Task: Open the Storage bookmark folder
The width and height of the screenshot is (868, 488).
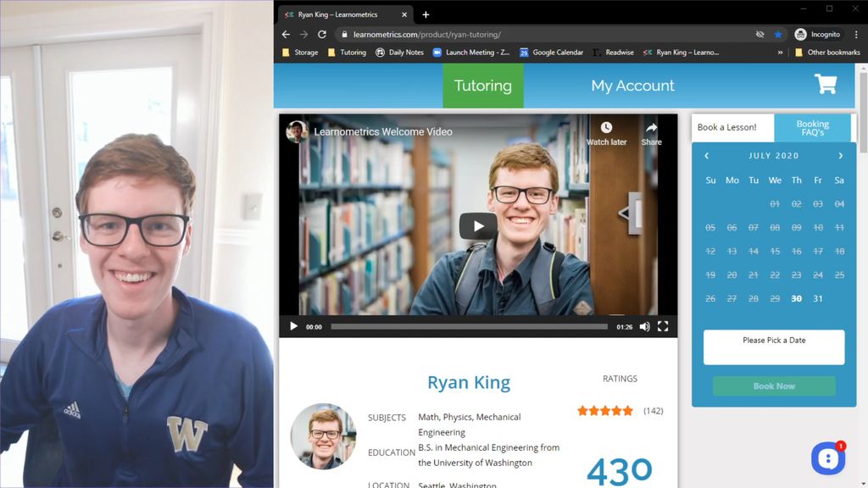Action: tap(300, 53)
